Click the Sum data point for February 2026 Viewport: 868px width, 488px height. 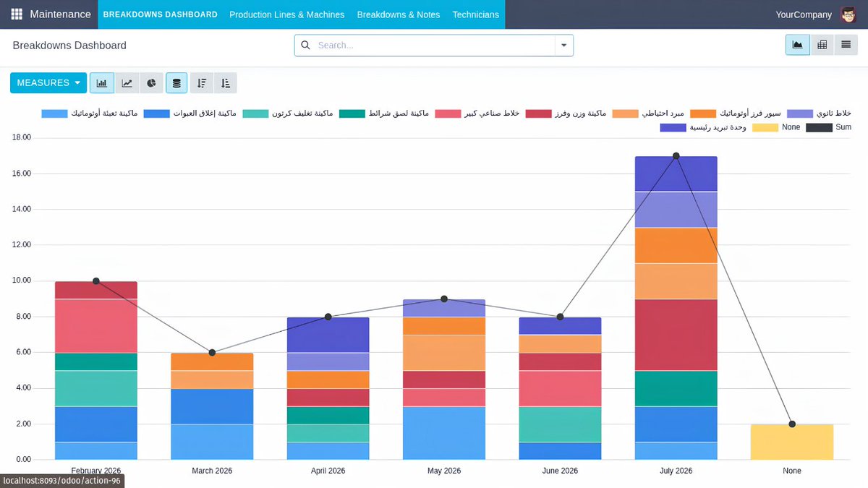pyautogui.click(x=96, y=281)
